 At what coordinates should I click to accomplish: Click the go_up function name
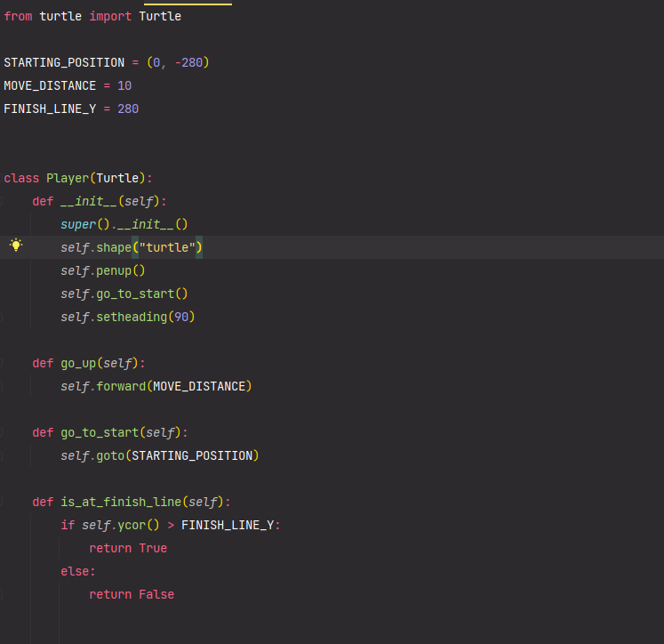tap(78, 363)
